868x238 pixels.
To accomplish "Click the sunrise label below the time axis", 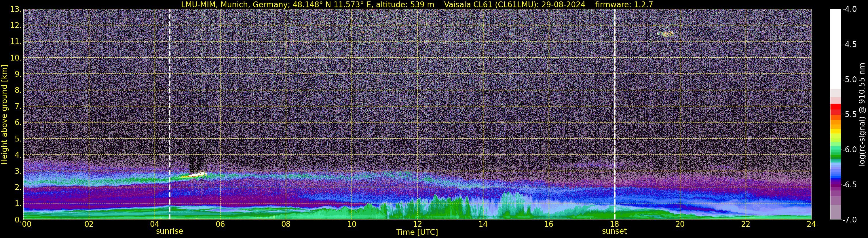I will (170, 231).
